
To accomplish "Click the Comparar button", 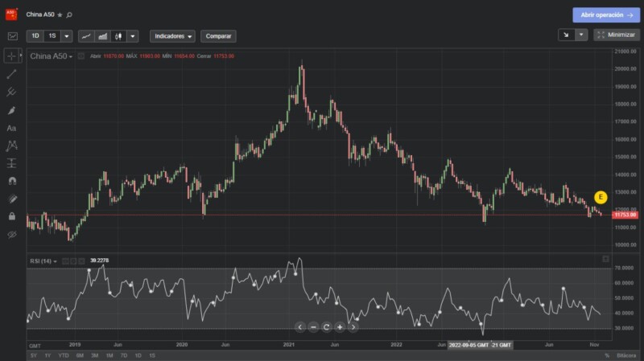I will (218, 36).
